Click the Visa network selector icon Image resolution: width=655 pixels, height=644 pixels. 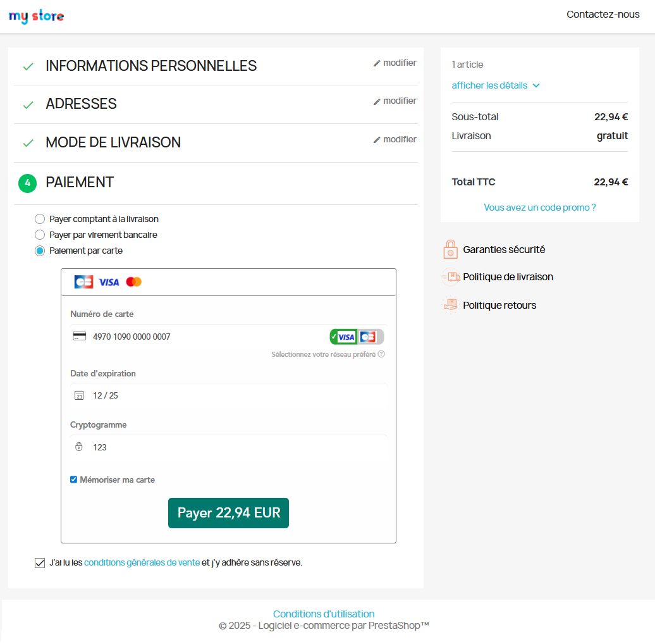pos(344,337)
